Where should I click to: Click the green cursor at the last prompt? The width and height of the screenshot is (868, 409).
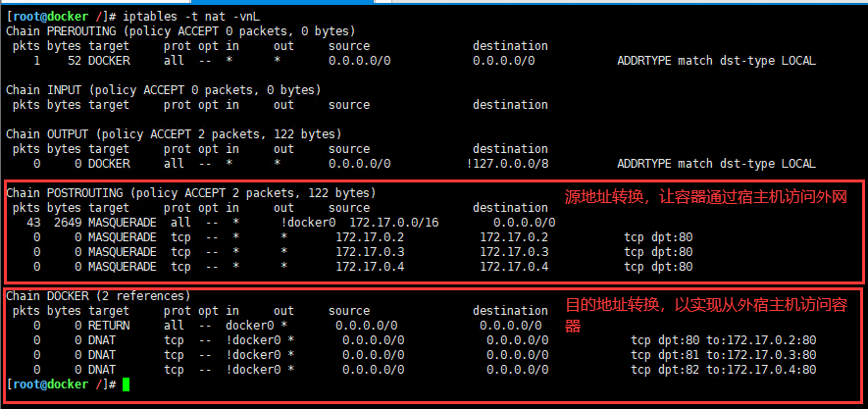126,384
